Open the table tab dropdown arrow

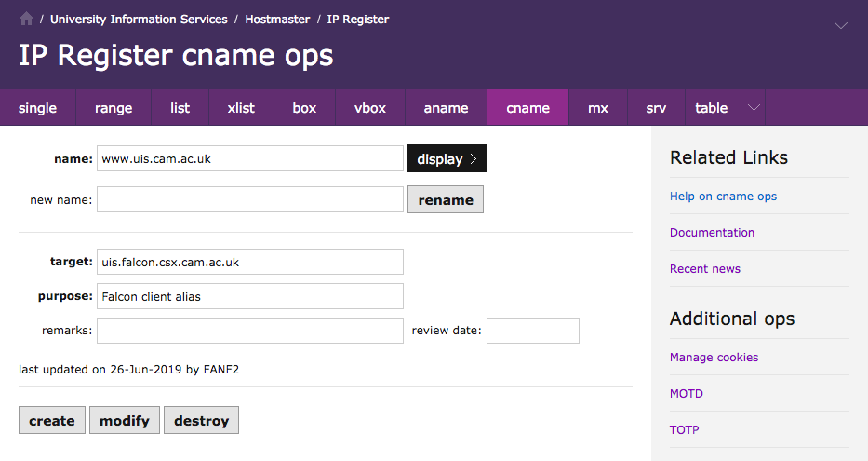(754, 108)
